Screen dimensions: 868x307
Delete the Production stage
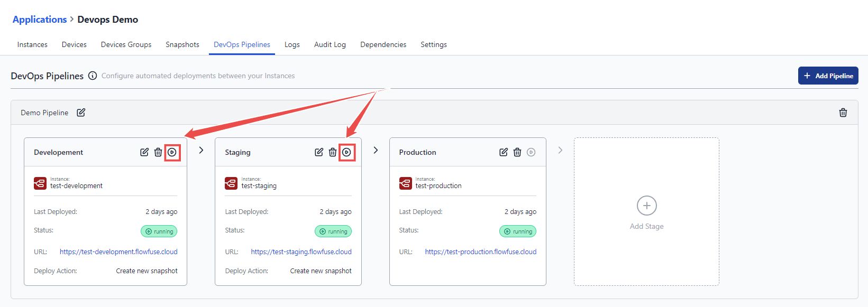[x=517, y=152]
